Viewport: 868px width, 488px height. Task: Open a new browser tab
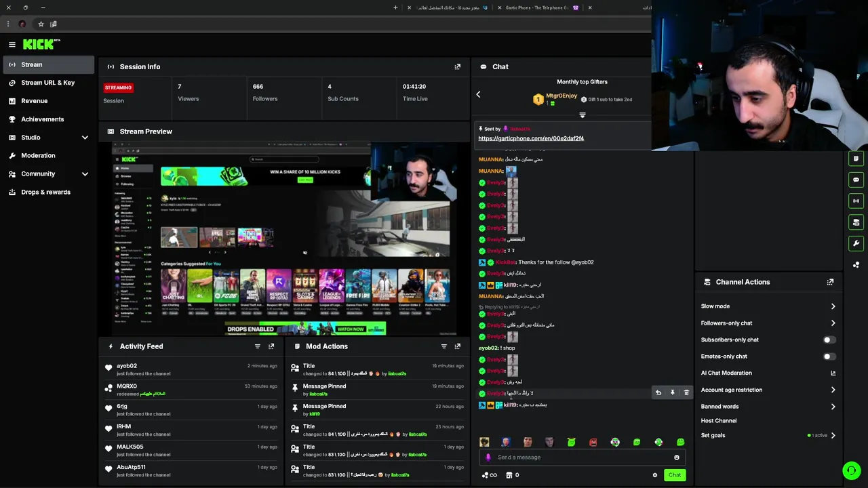coord(395,7)
